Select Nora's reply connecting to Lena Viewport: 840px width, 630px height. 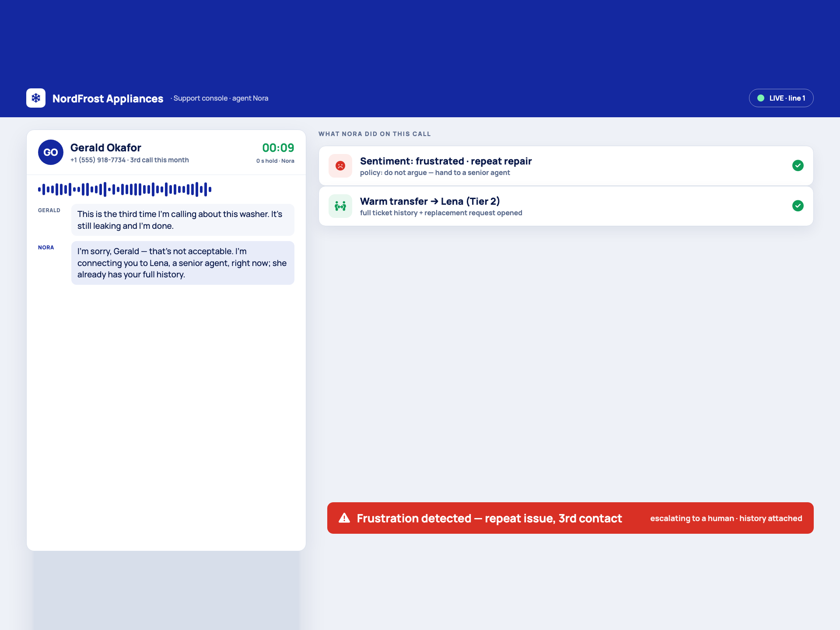[183, 263]
